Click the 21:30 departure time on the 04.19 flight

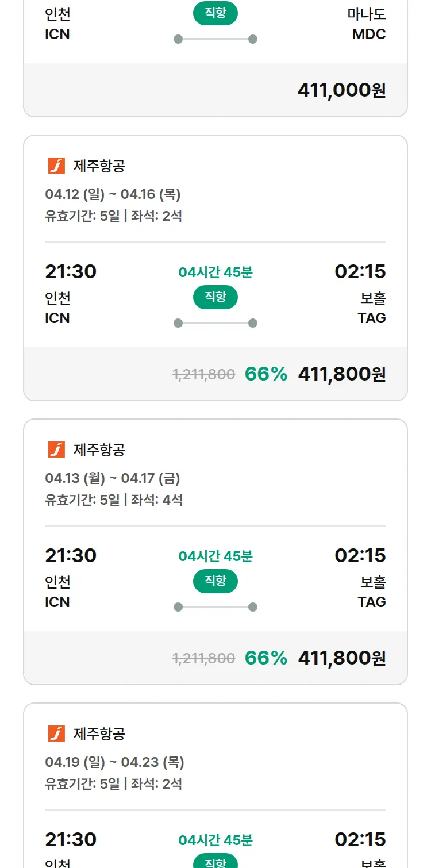coord(71,839)
